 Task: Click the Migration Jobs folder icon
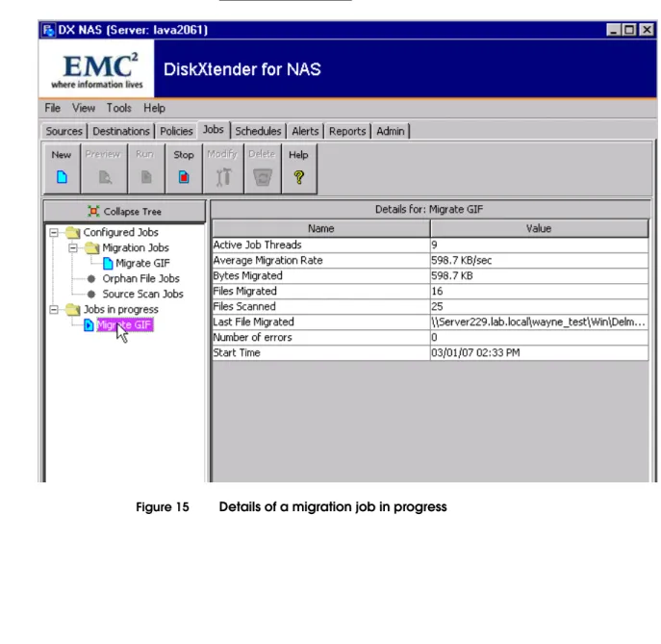click(92, 247)
